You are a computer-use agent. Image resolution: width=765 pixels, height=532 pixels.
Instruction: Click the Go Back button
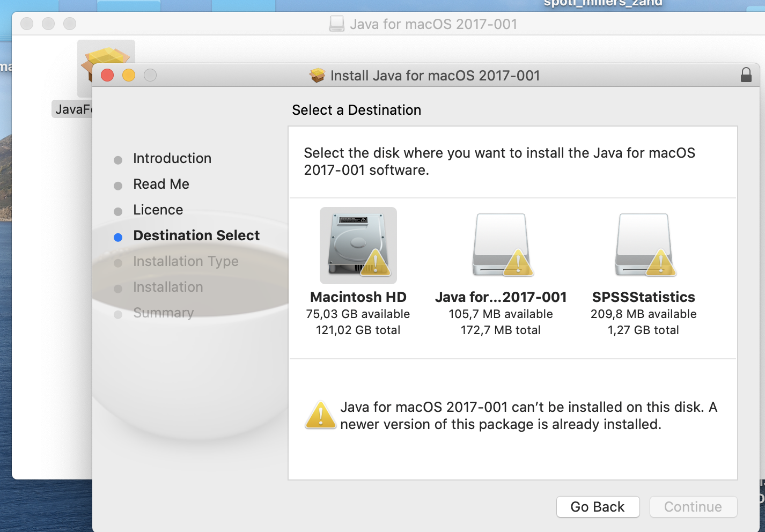tap(598, 507)
